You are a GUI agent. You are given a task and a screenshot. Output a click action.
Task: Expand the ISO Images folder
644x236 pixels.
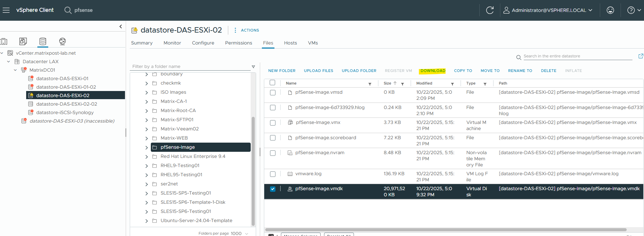pos(146,92)
